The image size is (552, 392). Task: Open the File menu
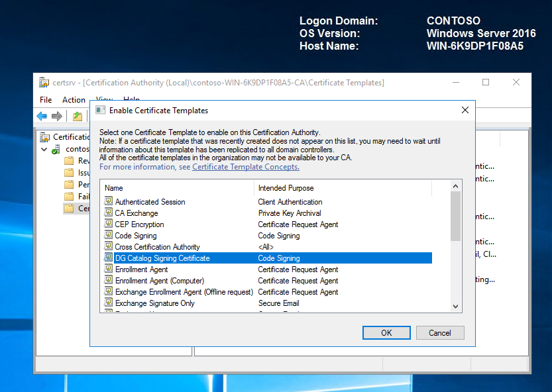46,99
